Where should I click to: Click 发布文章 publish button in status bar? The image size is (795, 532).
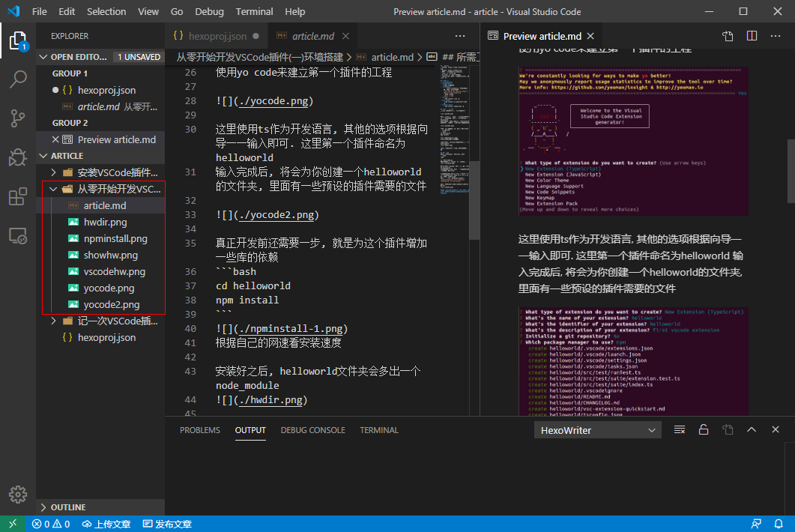(167, 524)
